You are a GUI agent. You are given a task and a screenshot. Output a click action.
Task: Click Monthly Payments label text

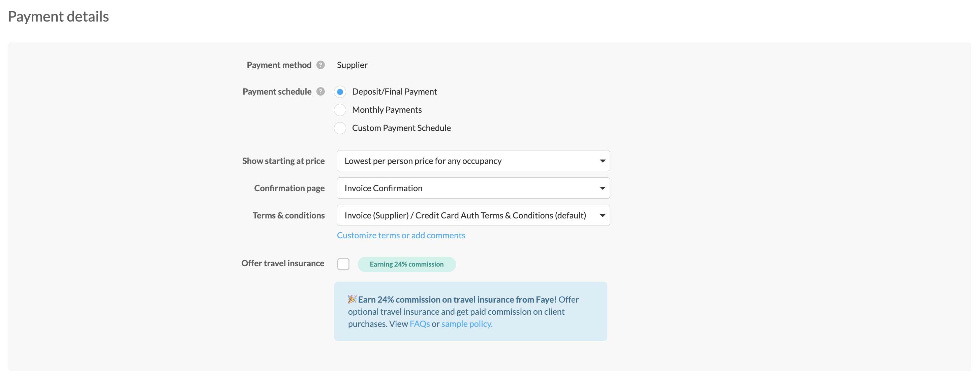[387, 110]
